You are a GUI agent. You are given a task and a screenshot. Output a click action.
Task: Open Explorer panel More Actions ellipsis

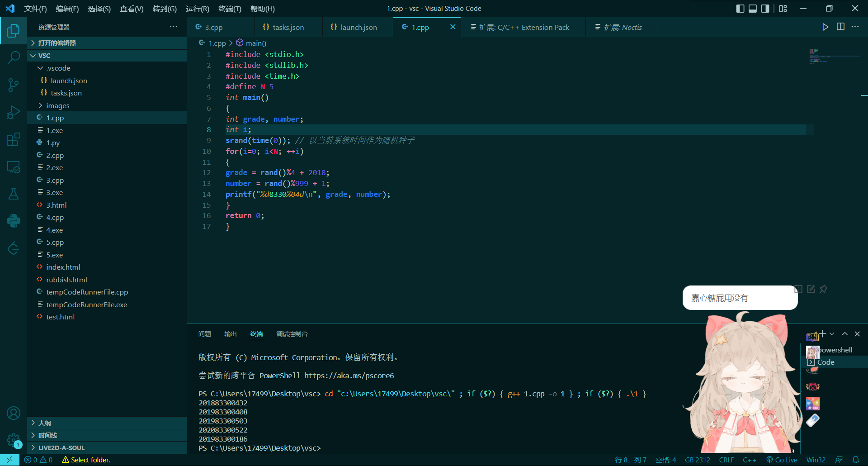(x=174, y=27)
